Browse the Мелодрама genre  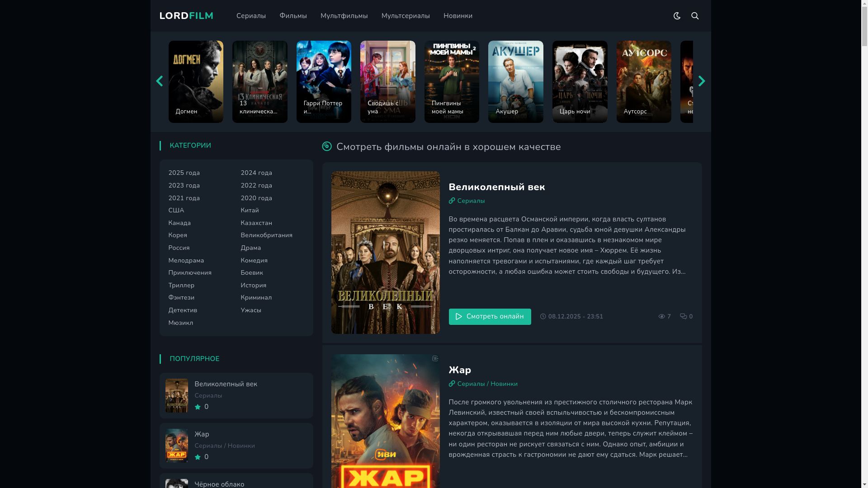186,261
